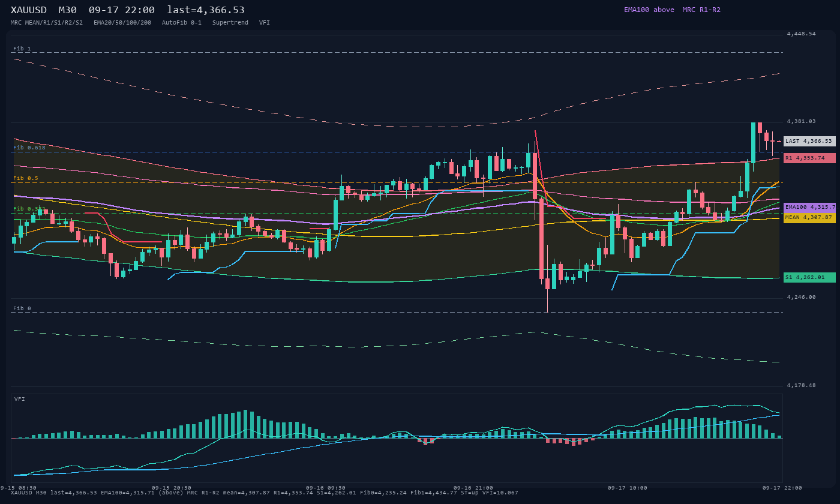Click the 09-17 22:00 timestamp in the chart title
Screen dimensions: 840x504
click(122, 10)
